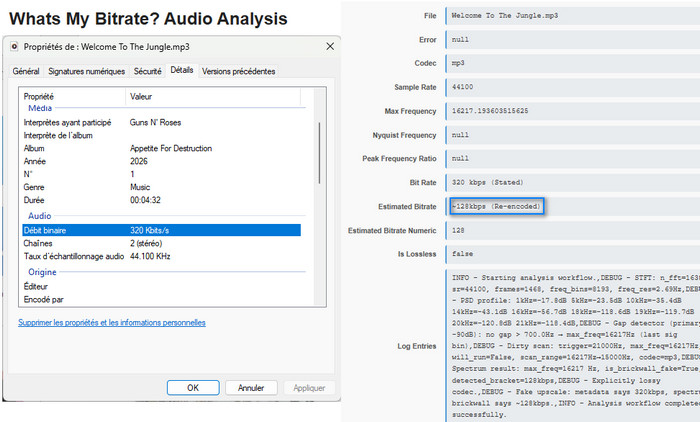Click the Bit Rate field 320 kbps (Stated)
Image resolution: width=700 pixels, height=422 pixels.
click(x=573, y=182)
